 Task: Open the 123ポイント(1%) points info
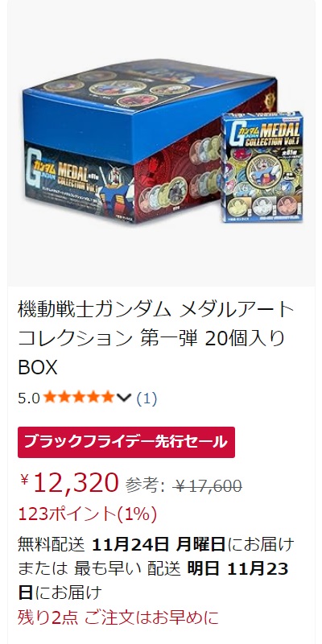click(x=87, y=514)
